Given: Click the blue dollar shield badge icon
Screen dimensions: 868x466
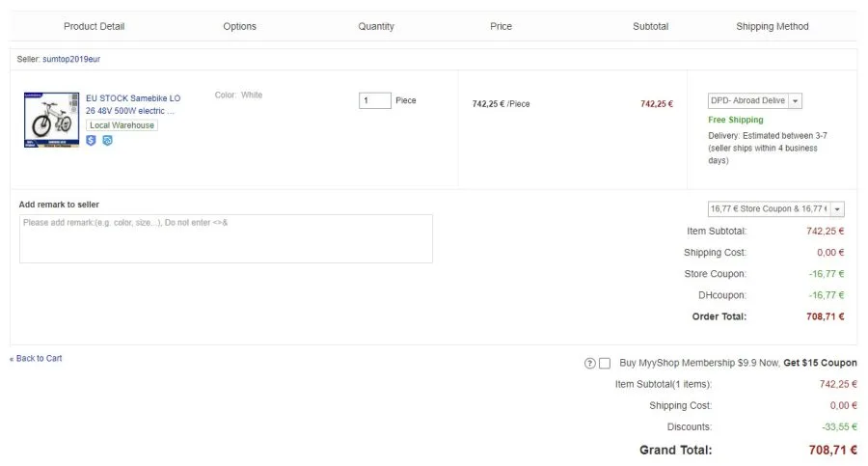Looking at the screenshot, I should [x=92, y=141].
